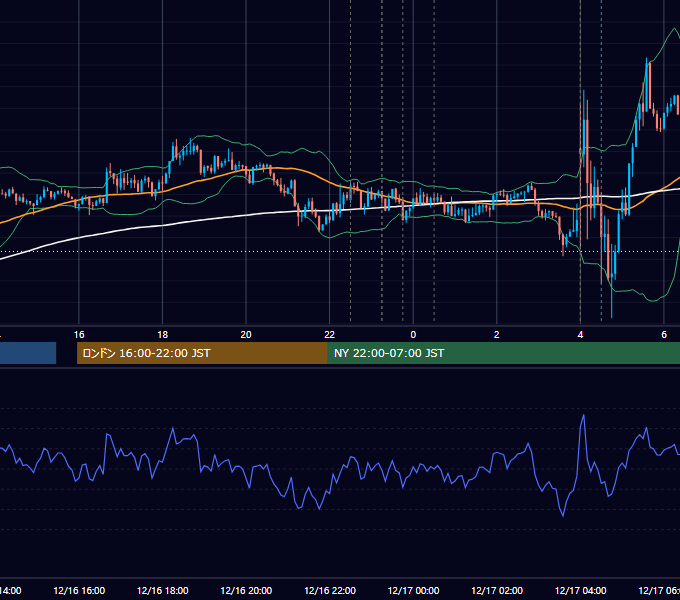Click the oscillator's lowest trough before 04:00
Image resolution: width=680 pixels, height=600 pixels.
click(x=563, y=515)
